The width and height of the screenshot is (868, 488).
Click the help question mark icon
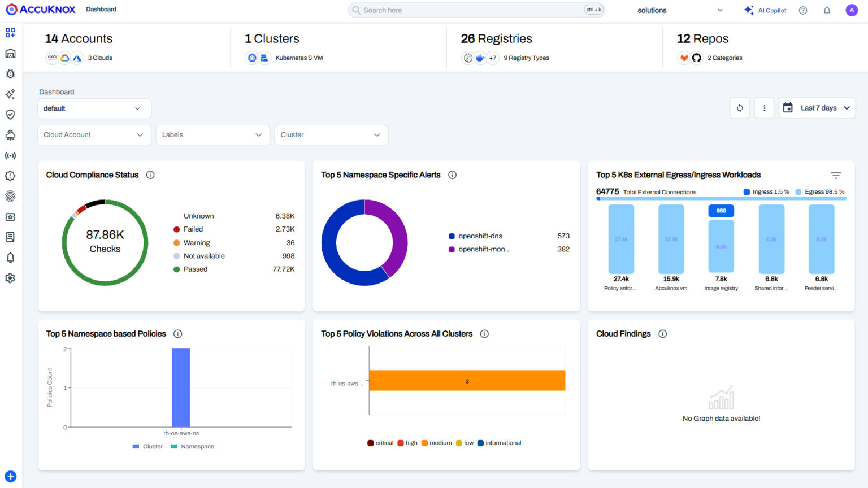click(803, 10)
